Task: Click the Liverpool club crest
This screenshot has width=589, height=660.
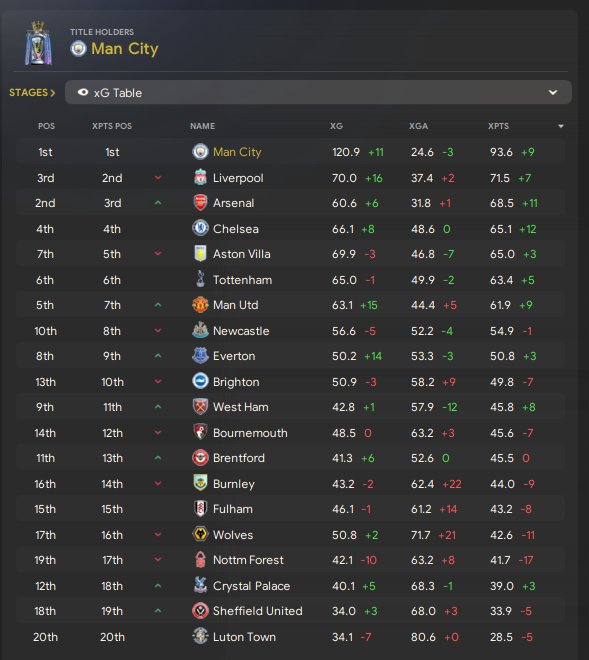Action: (200, 178)
